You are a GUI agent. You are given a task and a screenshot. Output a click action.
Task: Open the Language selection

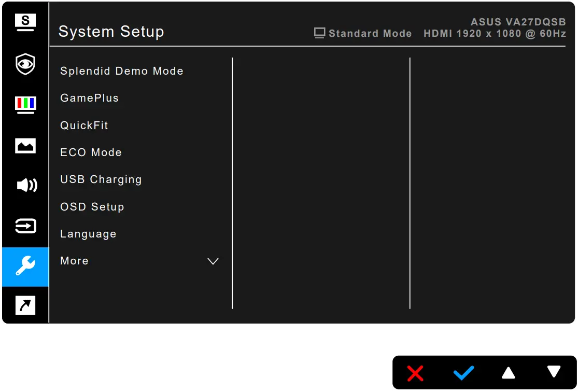pyautogui.click(x=88, y=233)
